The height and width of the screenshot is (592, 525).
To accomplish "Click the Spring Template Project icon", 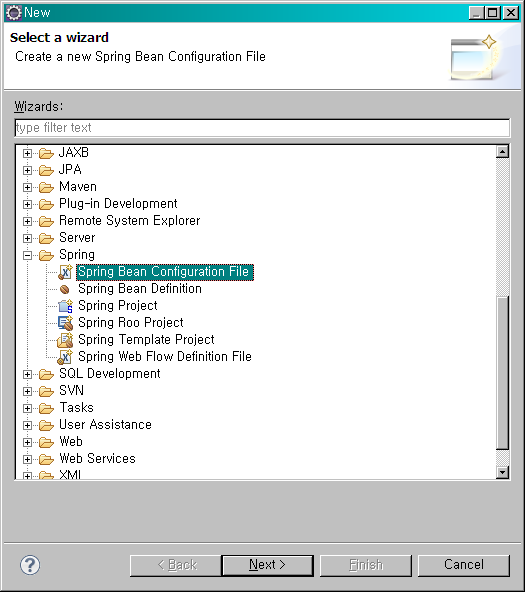I will click(65, 340).
